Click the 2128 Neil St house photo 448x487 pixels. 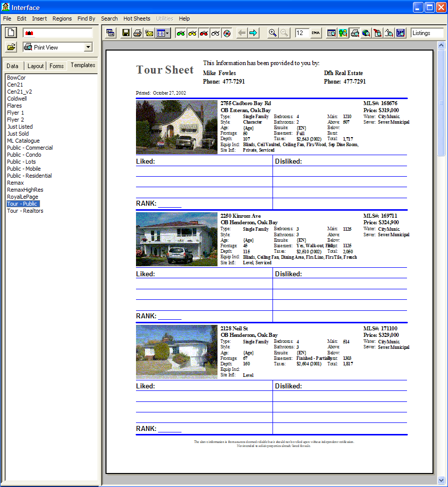tap(176, 352)
